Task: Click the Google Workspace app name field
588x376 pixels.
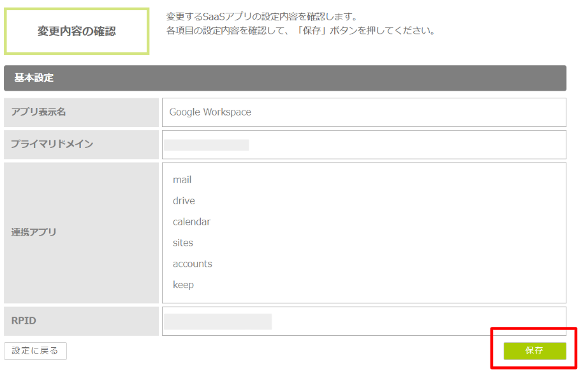Action: [364, 112]
